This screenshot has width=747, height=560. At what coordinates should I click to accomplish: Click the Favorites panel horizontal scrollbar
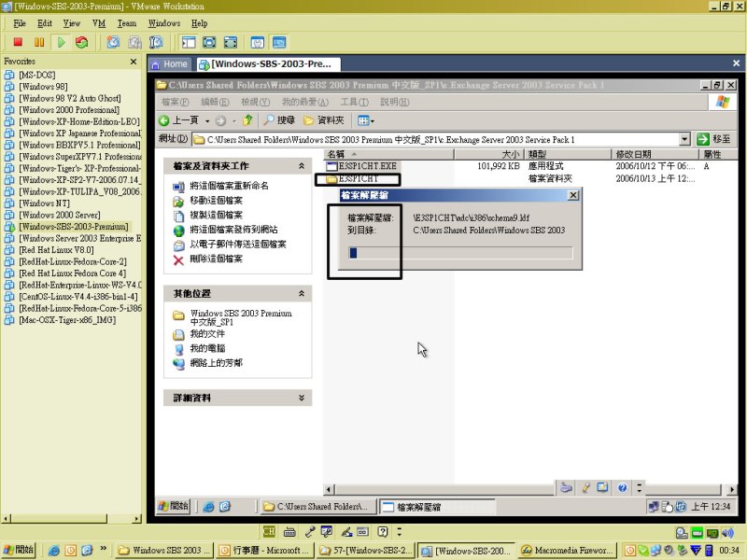(72, 519)
